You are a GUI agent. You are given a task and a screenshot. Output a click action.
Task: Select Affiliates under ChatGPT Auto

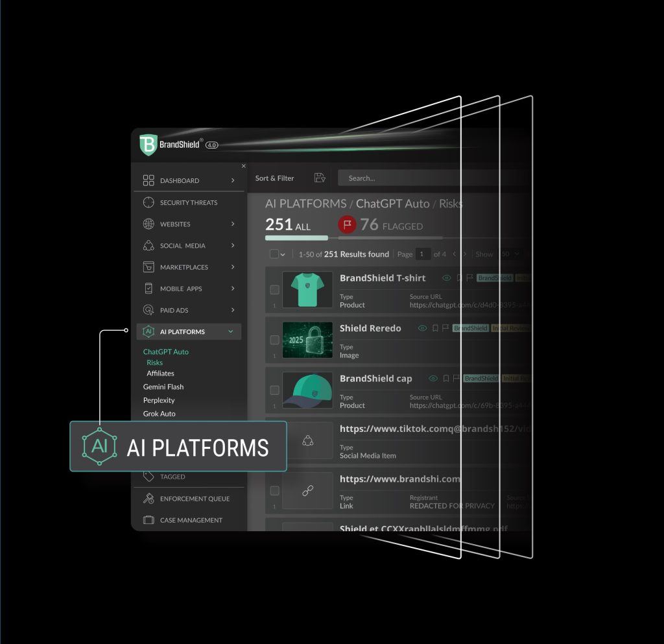pos(160,374)
